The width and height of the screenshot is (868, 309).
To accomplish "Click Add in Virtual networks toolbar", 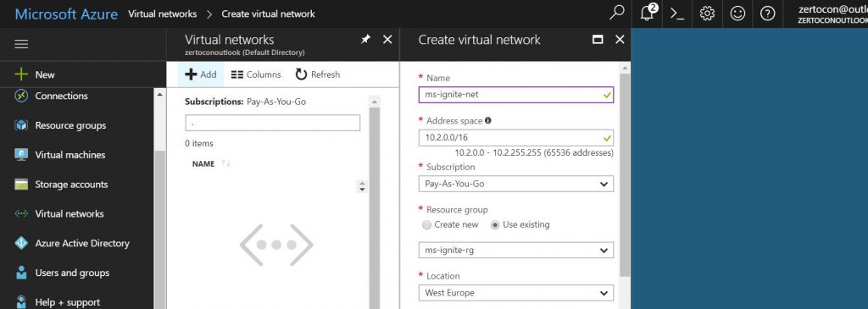I will point(200,74).
